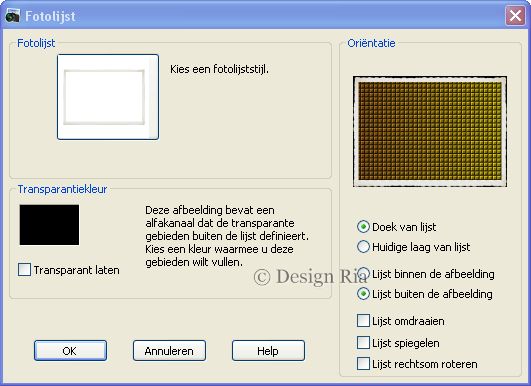Open Help for the frame dialog
The image size is (531, 386).
coord(268,351)
